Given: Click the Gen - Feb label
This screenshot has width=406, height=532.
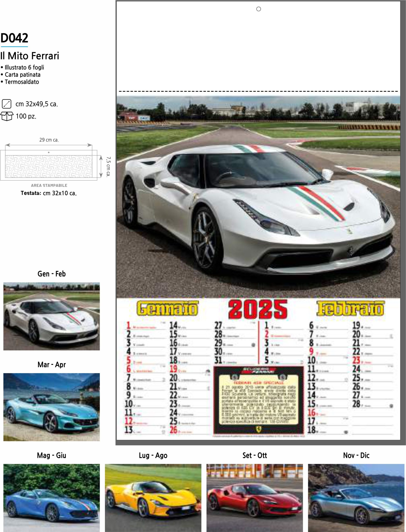Looking at the screenshot, I should pos(52,274).
